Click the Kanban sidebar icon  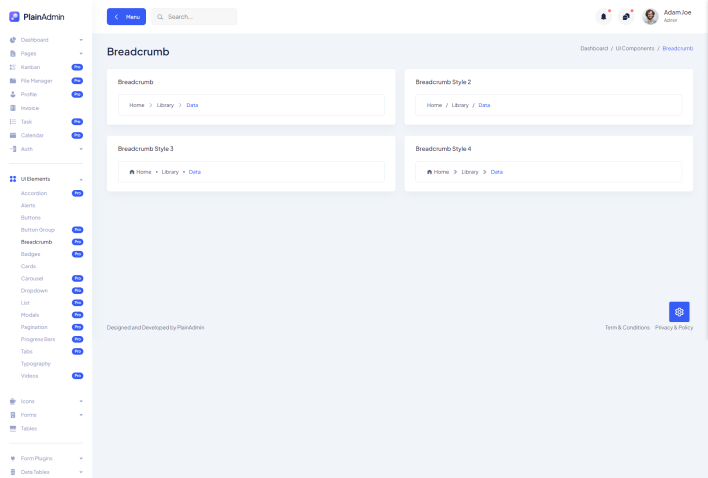point(12,67)
